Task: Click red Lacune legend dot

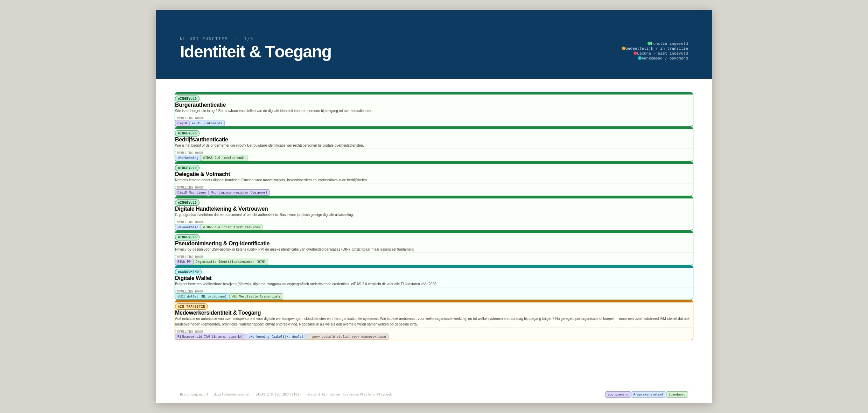Action: point(635,54)
